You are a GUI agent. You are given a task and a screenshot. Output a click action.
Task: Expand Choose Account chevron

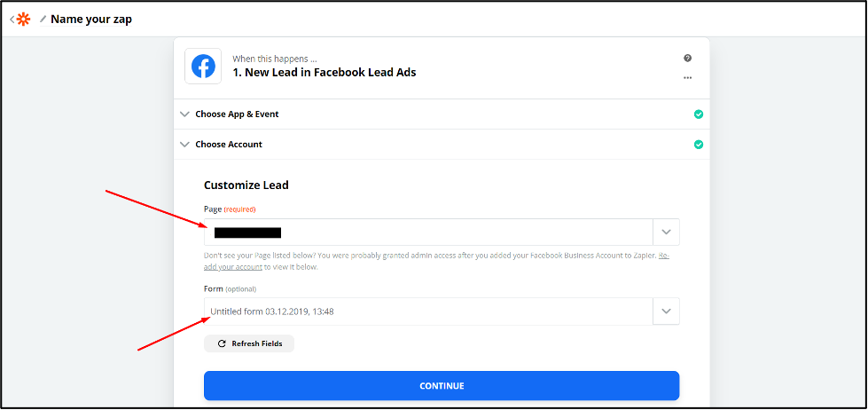(x=185, y=145)
